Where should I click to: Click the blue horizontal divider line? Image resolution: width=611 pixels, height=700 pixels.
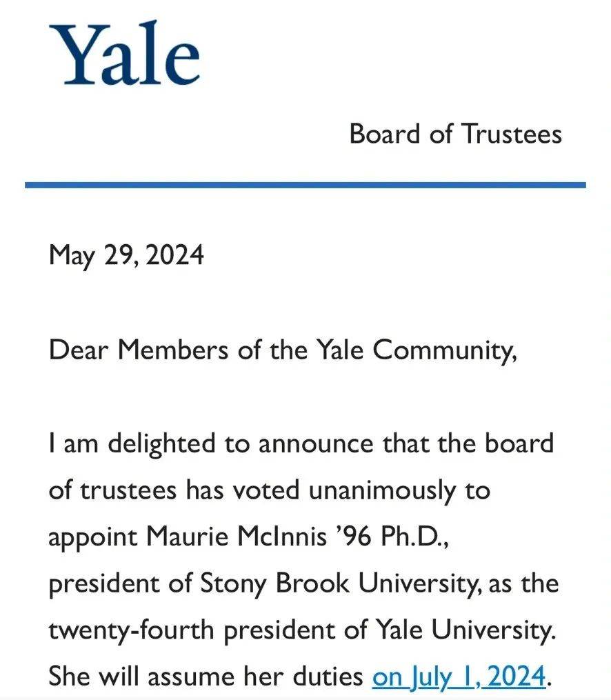point(305,185)
